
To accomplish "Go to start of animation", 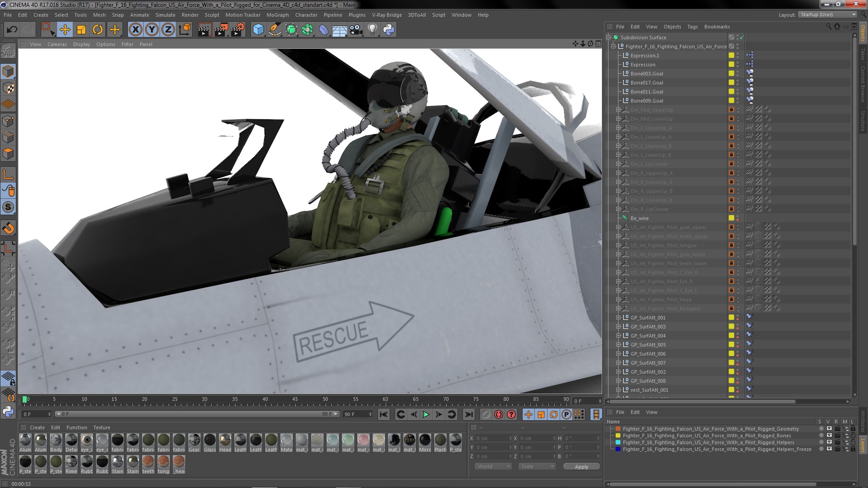I will point(384,414).
